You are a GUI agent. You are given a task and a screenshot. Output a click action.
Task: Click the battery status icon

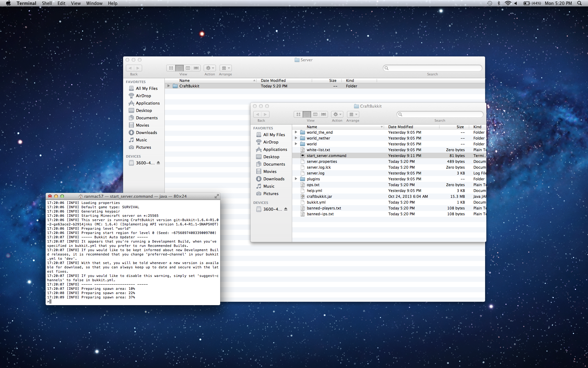[527, 3]
